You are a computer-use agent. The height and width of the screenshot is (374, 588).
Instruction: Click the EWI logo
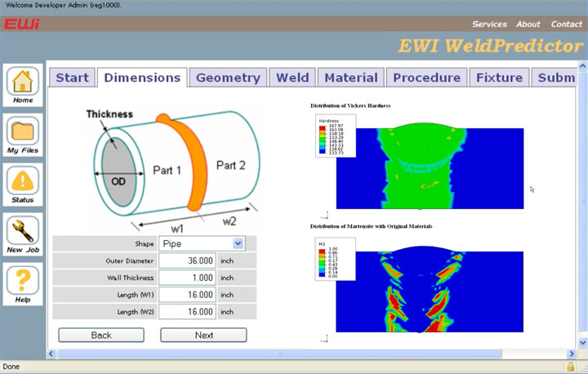[21, 24]
